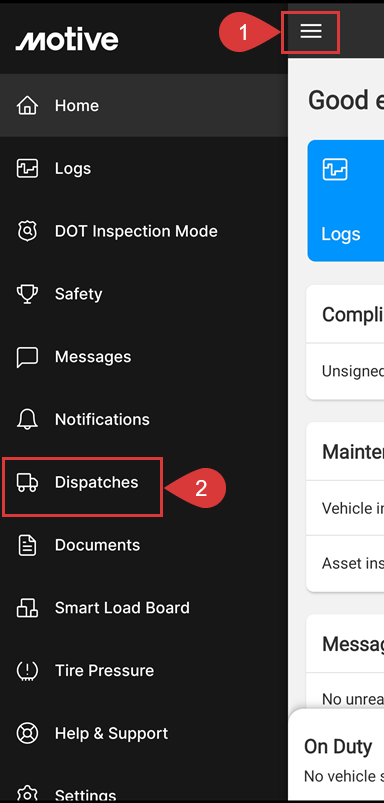The height and width of the screenshot is (803, 384).
Task: Select the Documents page icon
Action: point(27,545)
